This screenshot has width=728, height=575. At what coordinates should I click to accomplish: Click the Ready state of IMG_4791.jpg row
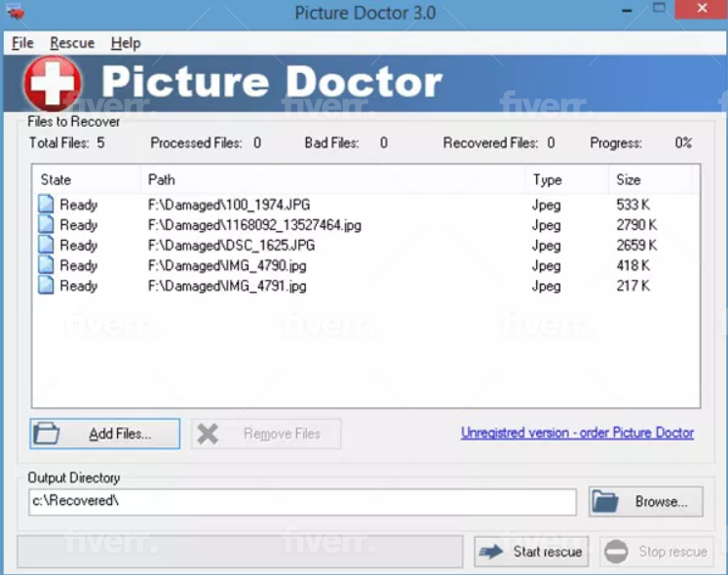pos(79,287)
